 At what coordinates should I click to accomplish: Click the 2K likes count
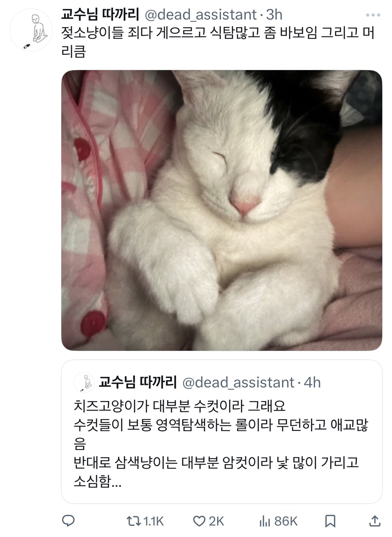216,521
